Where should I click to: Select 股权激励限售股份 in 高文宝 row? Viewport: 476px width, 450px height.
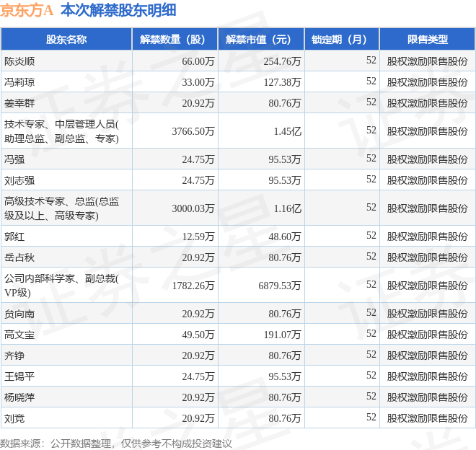point(427,335)
